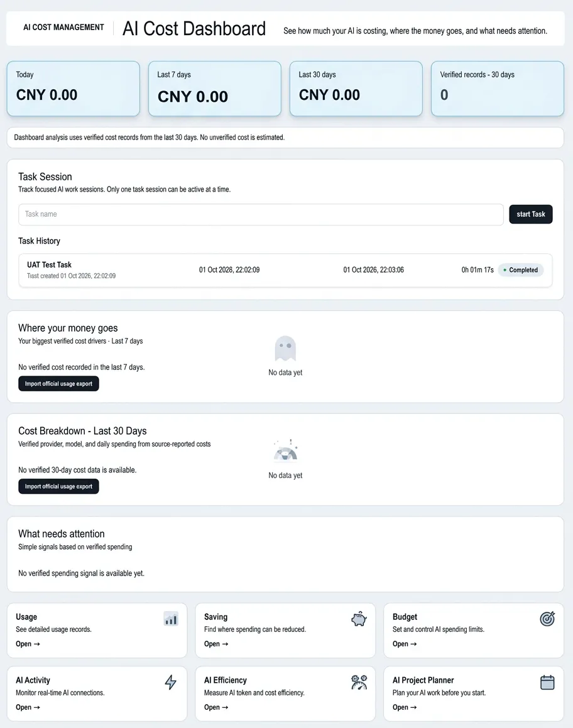Open the Budget card link

[x=405, y=644]
